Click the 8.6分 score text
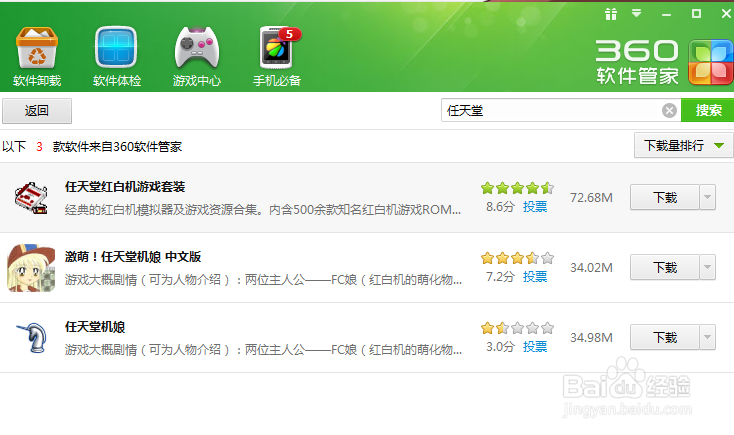The width and height of the screenshot is (734, 435). click(500, 206)
